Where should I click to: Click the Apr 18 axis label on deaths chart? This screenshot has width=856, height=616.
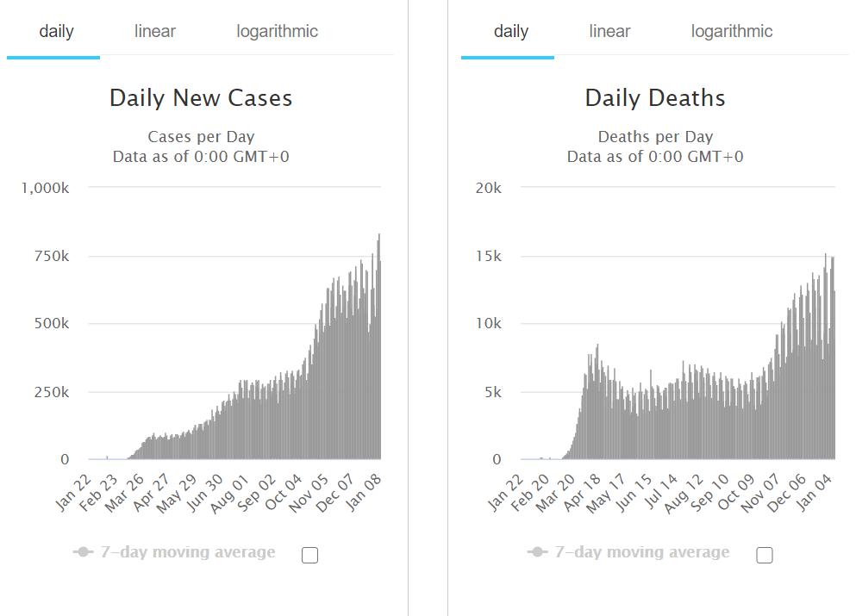(583, 492)
